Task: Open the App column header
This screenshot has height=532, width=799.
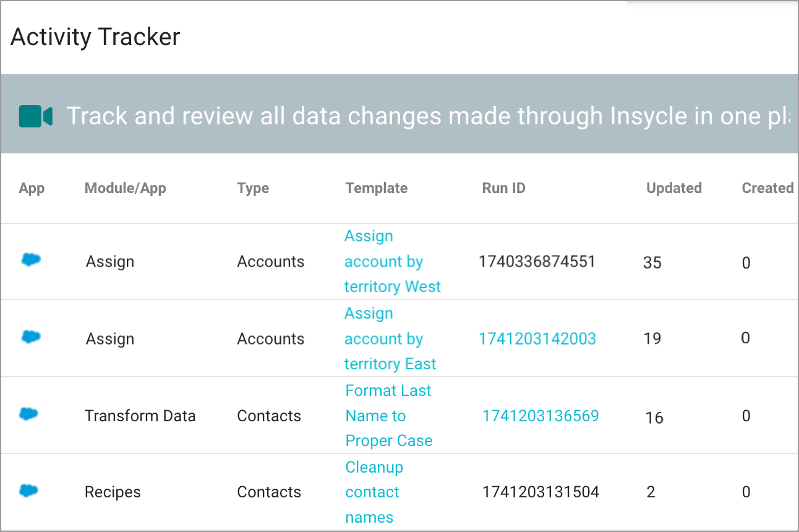Action: coord(32,188)
